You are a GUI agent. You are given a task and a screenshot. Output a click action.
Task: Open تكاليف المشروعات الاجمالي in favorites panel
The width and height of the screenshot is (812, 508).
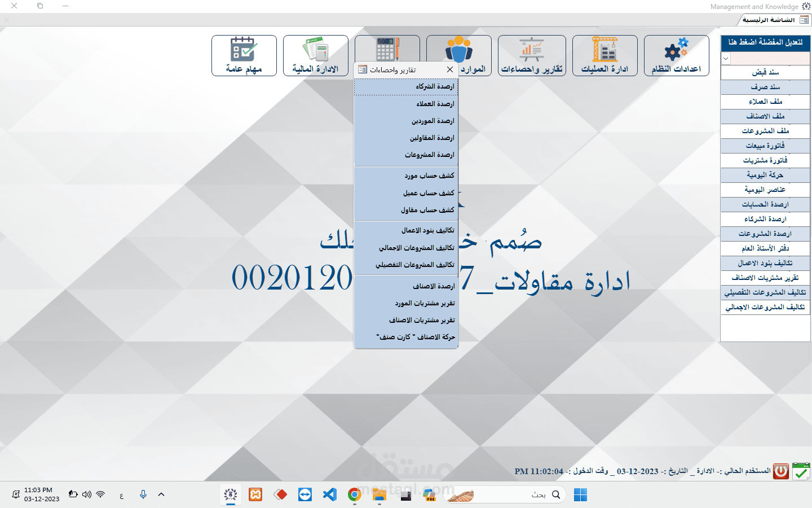pyautogui.click(x=765, y=307)
